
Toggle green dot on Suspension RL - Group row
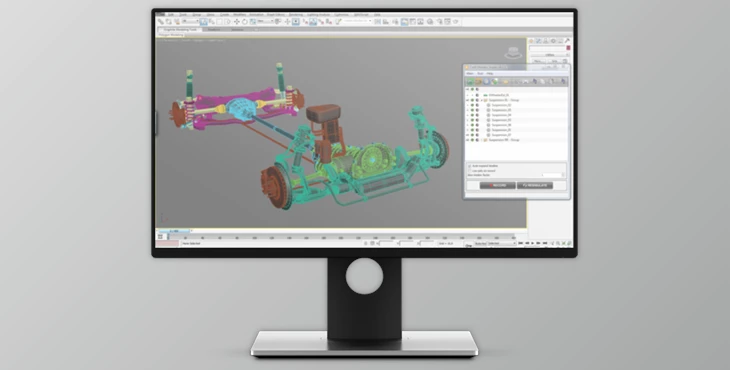[472, 100]
